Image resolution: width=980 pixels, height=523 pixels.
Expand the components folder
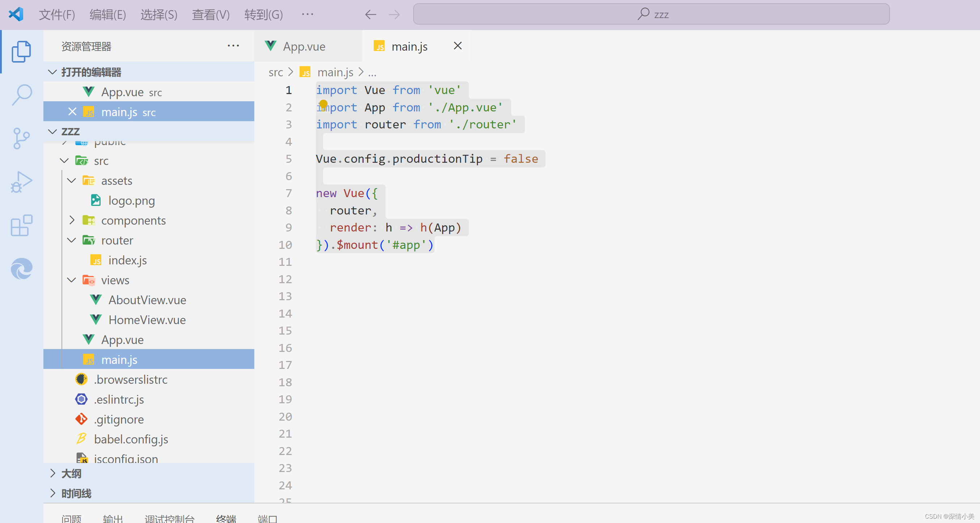click(x=72, y=220)
